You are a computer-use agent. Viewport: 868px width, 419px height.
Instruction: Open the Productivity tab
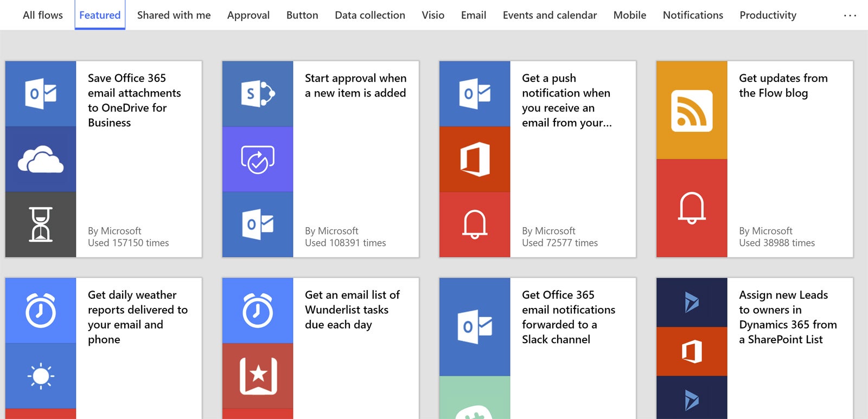coord(768,15)
